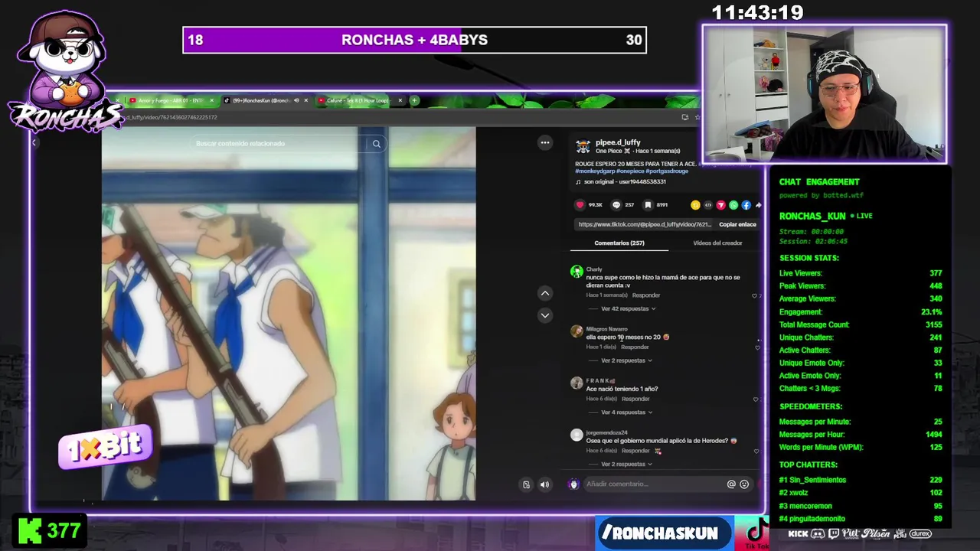Open emoji picker in comment box
Viewport: 980px width, 551px height.
[743, 484]
